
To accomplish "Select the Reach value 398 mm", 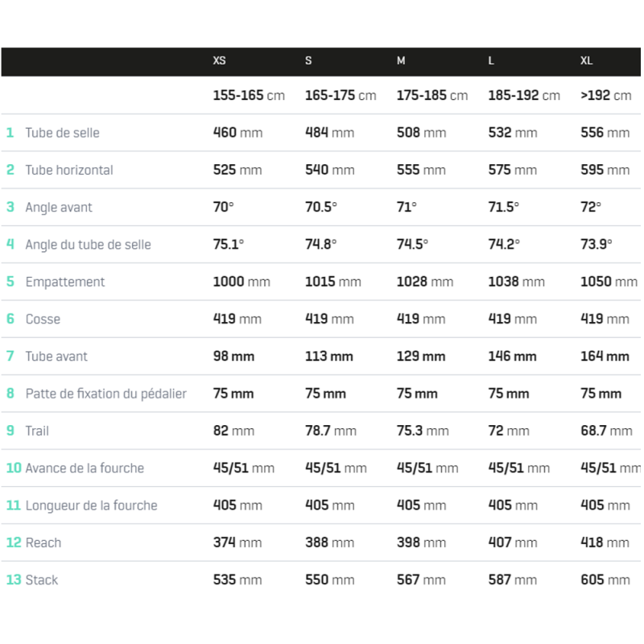I will click(x=421, y=543).
